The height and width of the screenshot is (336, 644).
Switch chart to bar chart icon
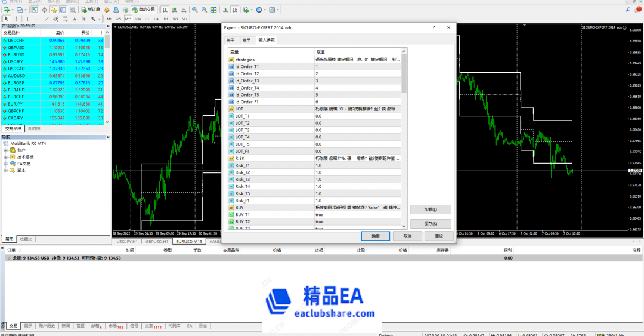pos(165,10)
